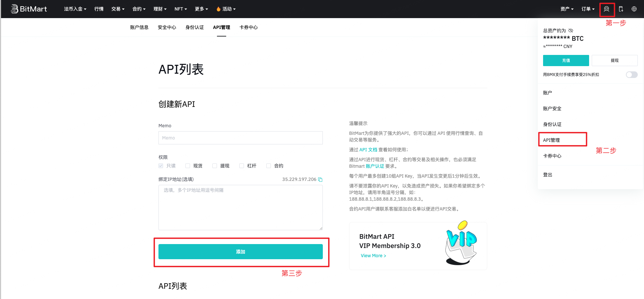Expand the 订单 dropdown menu
The height and width of the screenshot is (299, 644).
point(588,9)
